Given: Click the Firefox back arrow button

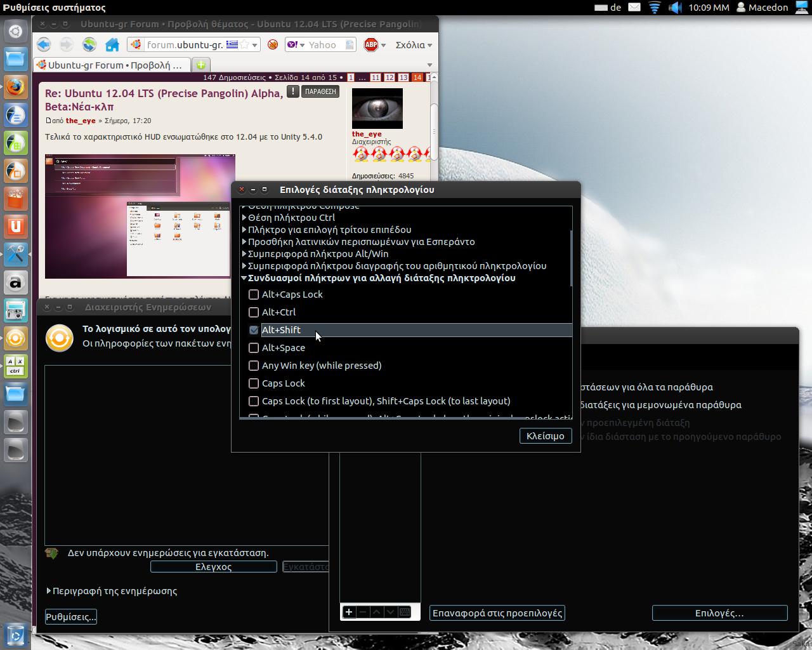Looking at the screenshot, I should tap(44, 44).
